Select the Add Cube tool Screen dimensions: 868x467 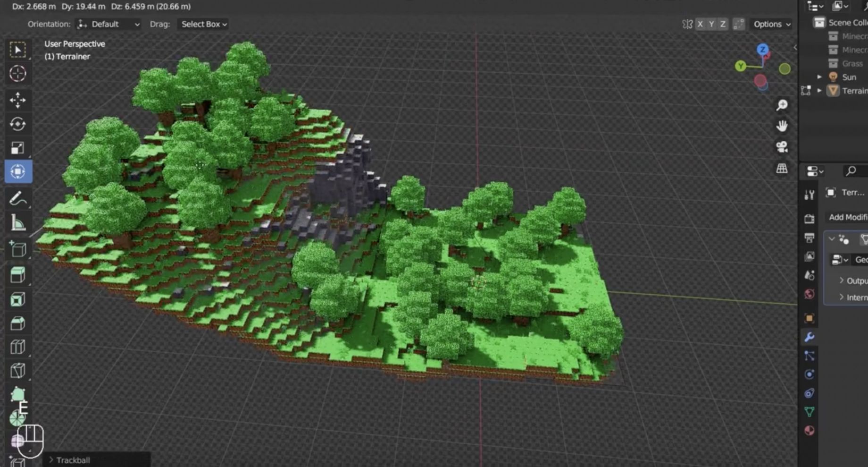[x=18, y=249]
